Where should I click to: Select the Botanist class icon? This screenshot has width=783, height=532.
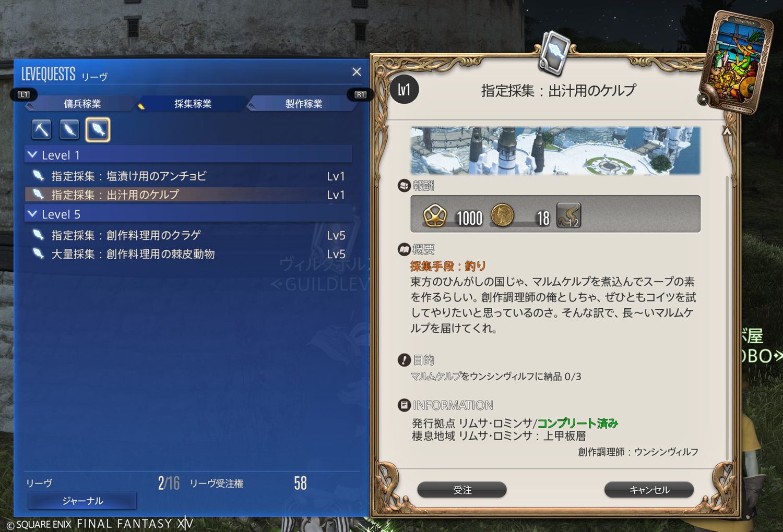tap(69, 129)
